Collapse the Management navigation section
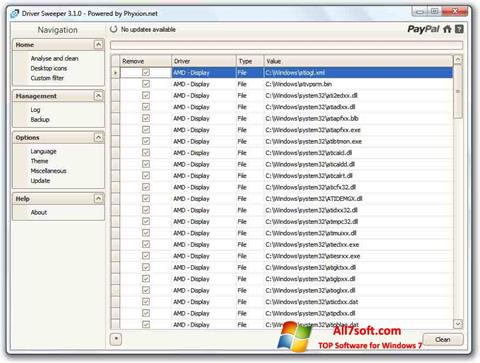 coord(98,96)
